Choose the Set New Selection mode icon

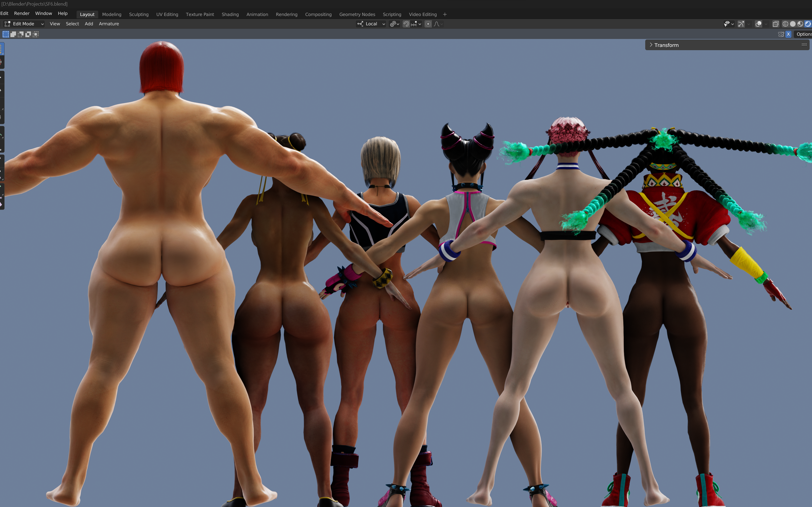point(6,34)
